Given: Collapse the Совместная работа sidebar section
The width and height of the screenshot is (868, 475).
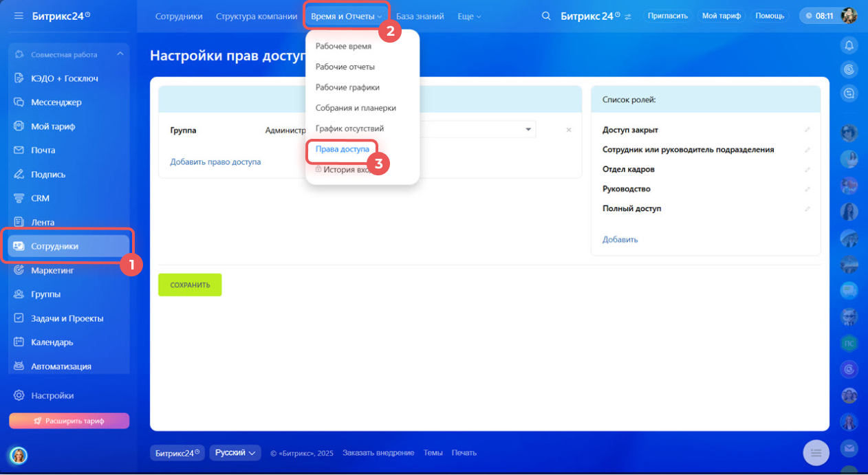Looking at the screenshot, I should pos(120,54).
